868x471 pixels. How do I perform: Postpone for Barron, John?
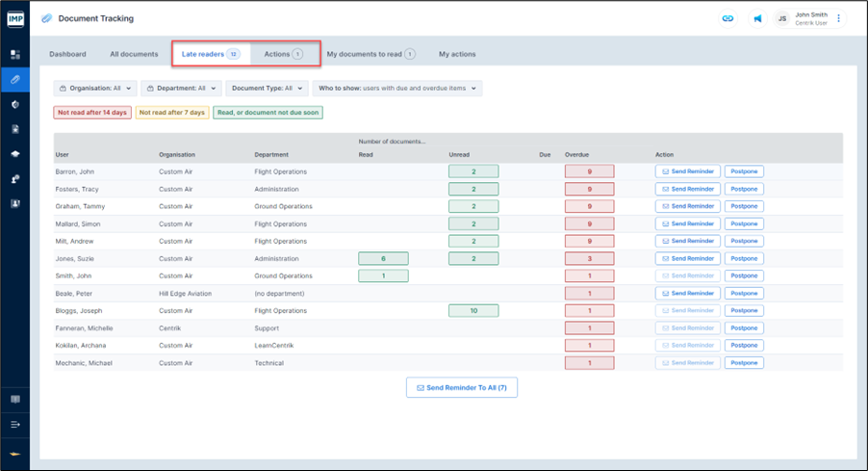[744, 171]
